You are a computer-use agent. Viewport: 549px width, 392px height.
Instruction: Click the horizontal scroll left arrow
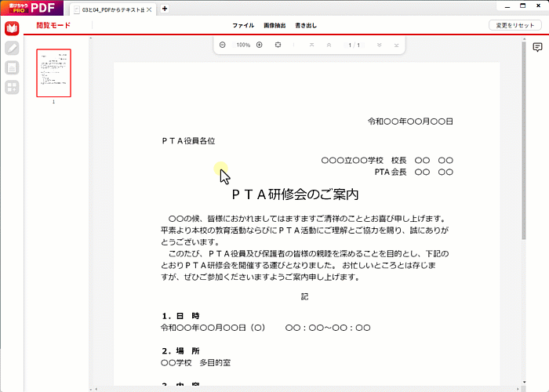pos(96,389)
